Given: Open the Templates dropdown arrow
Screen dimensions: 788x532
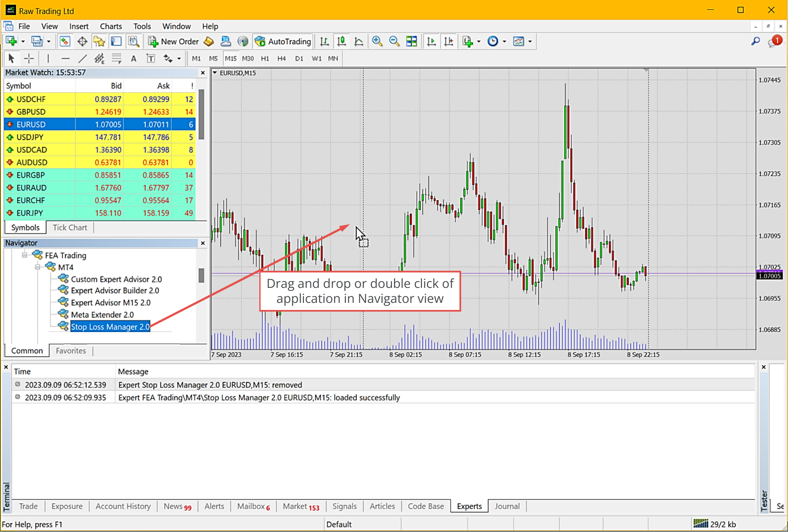Looking at the screenshot, I should (x=530, y=42).
